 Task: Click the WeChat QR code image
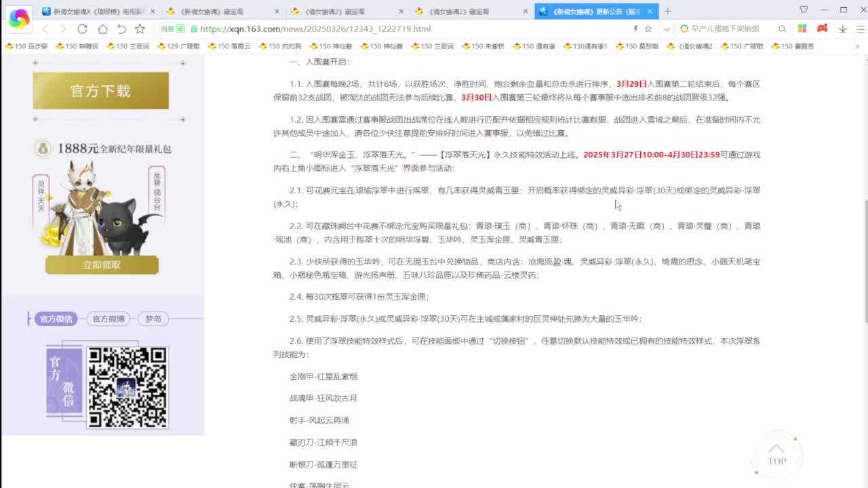point(127,388)
